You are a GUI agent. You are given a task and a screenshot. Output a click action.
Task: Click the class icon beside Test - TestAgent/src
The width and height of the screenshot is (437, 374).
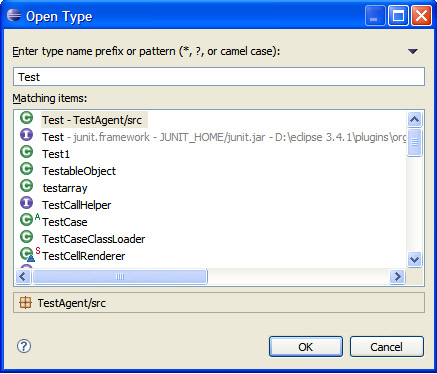pos(26,118)
